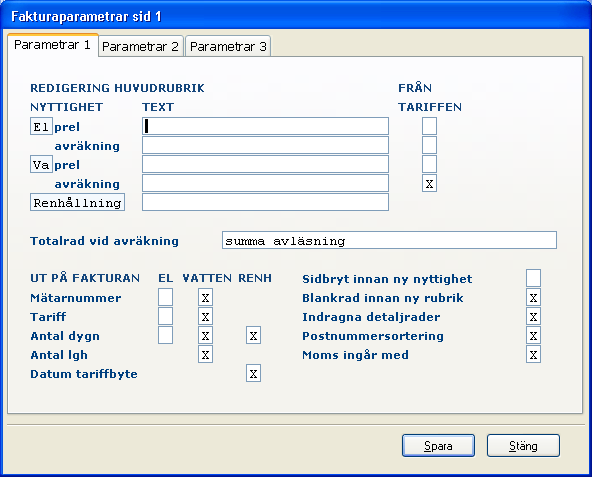Enable Mätarnummer for EL

click(165, 297)
